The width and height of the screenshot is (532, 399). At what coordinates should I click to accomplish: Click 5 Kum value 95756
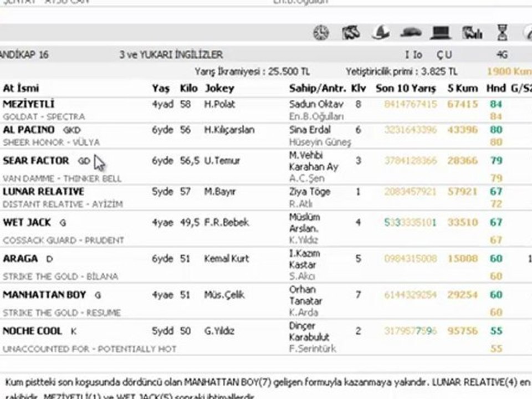coord(462,331)
